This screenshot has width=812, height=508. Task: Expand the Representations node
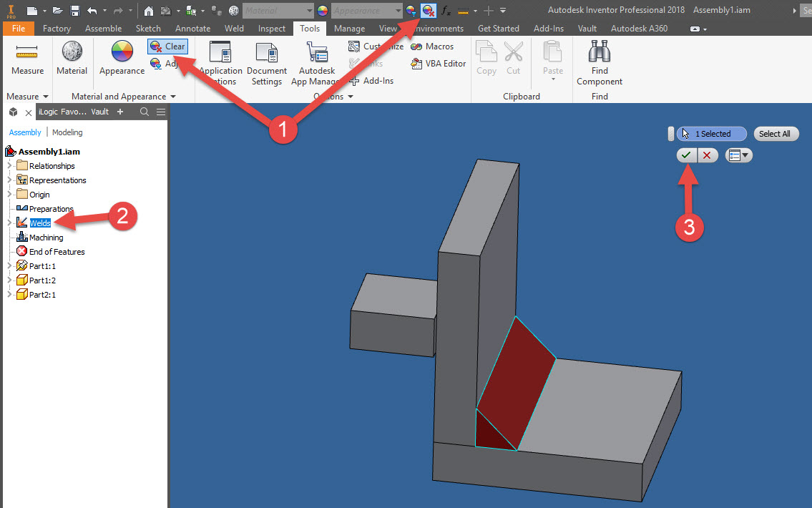coord(9,180)
